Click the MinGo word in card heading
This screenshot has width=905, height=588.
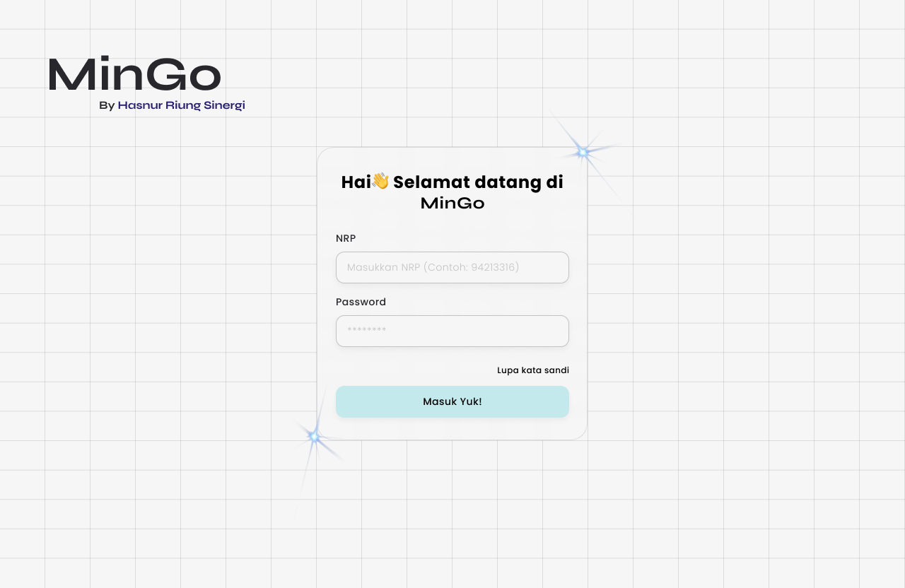tap(452, 204)
